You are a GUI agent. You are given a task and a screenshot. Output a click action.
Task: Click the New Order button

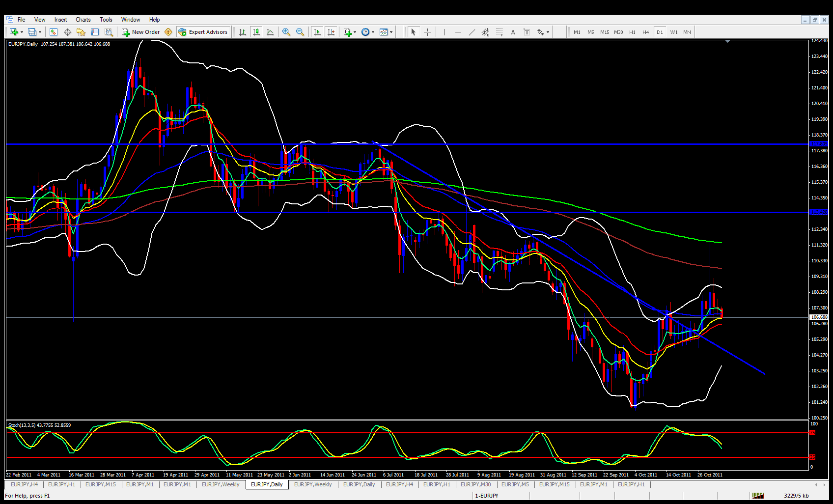140,32
